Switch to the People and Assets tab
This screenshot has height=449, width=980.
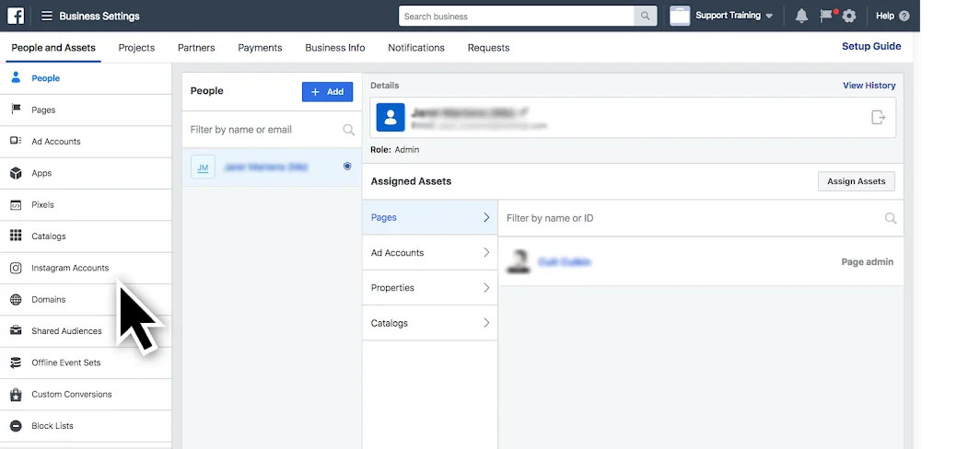point(53,48)
